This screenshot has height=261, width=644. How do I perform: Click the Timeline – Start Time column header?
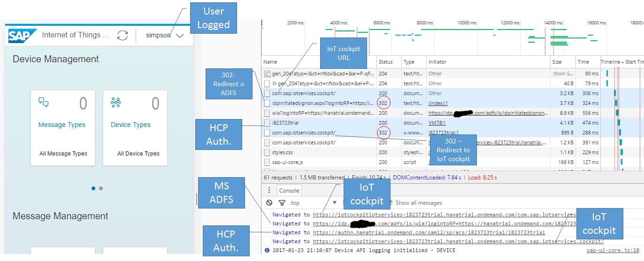click(622, 62)
